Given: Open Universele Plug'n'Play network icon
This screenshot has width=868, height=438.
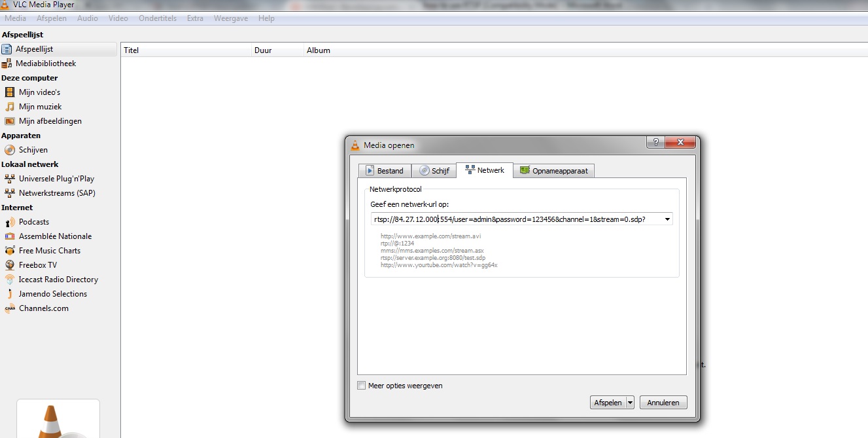Looking at the screenshot, I should coord(10,179).
